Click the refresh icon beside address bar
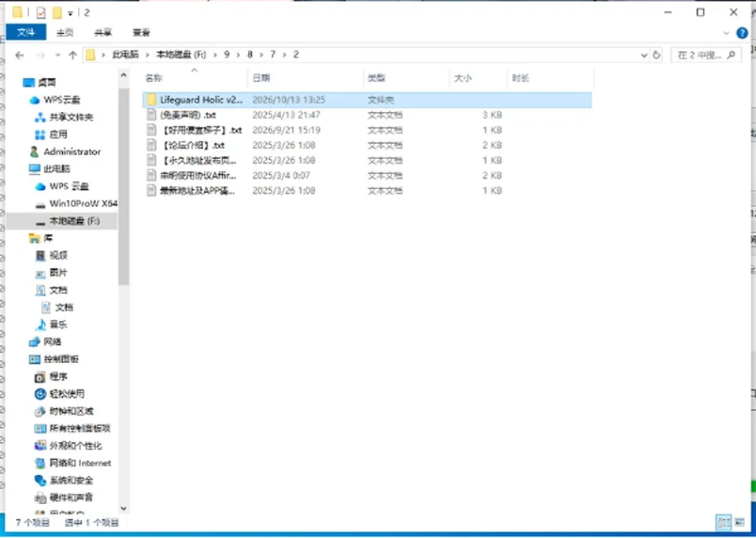Screen dimensions: 756x538 pyautogui.click(x=656, y=55)
